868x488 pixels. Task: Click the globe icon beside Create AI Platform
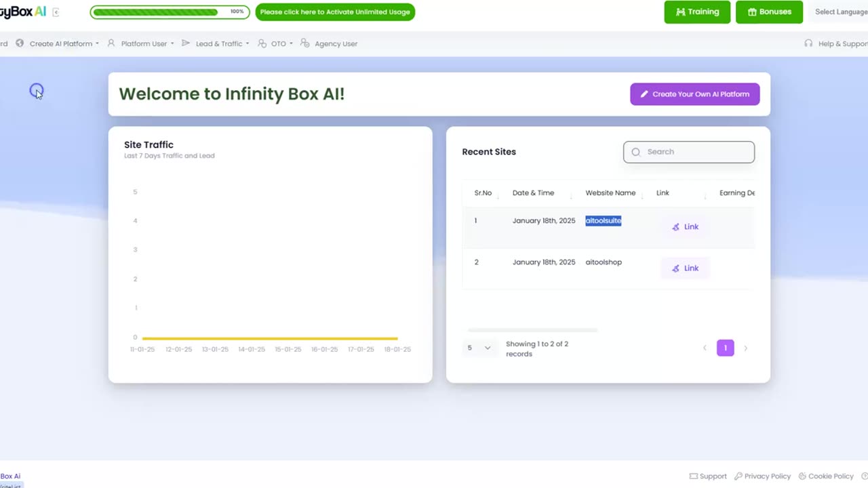[20, 43]
